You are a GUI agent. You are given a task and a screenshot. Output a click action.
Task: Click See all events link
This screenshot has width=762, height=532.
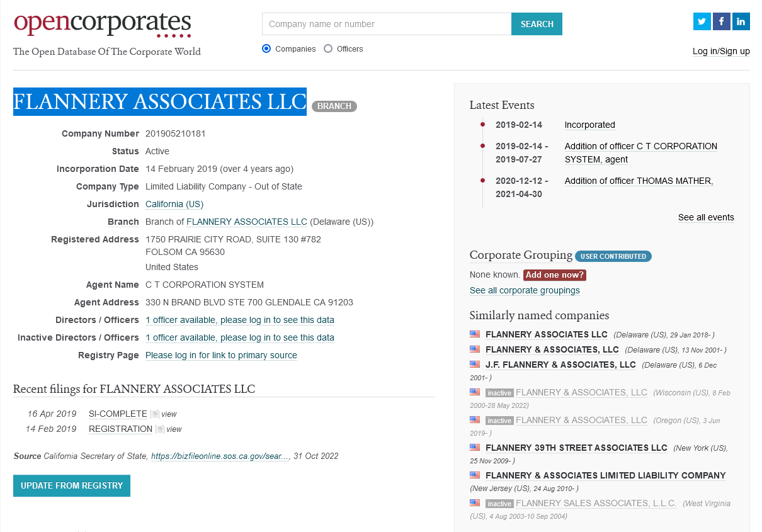[x=706, y=217]
